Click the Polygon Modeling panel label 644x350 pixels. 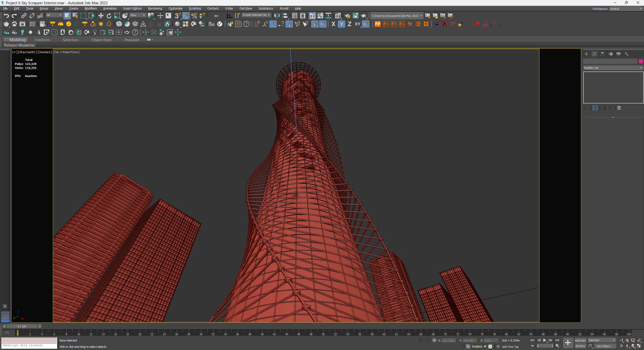pyautogui.click(x=19, y=45)
